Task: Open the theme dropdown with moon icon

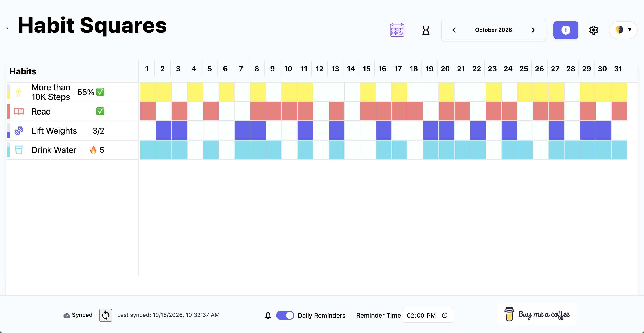Action: click(623, 30)
